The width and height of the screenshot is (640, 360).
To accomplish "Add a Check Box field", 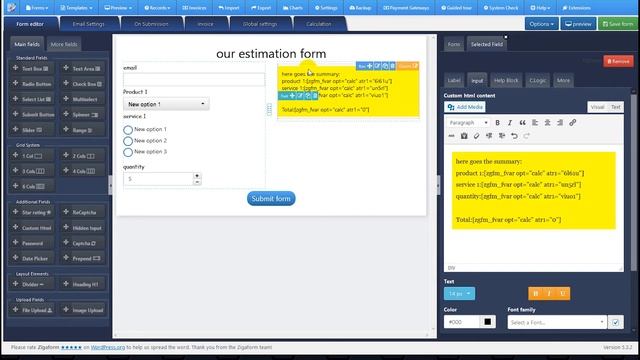I will click(x=83, y=84).
